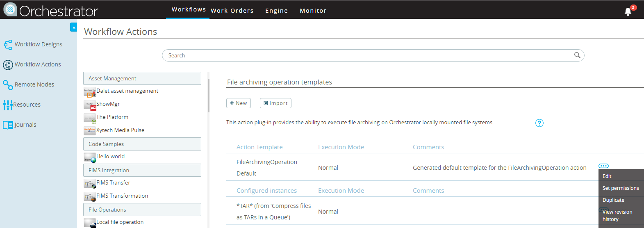Open Workflow Designs in the sidebar
Screen dimensions: 644x228
[x=39, y=44]
